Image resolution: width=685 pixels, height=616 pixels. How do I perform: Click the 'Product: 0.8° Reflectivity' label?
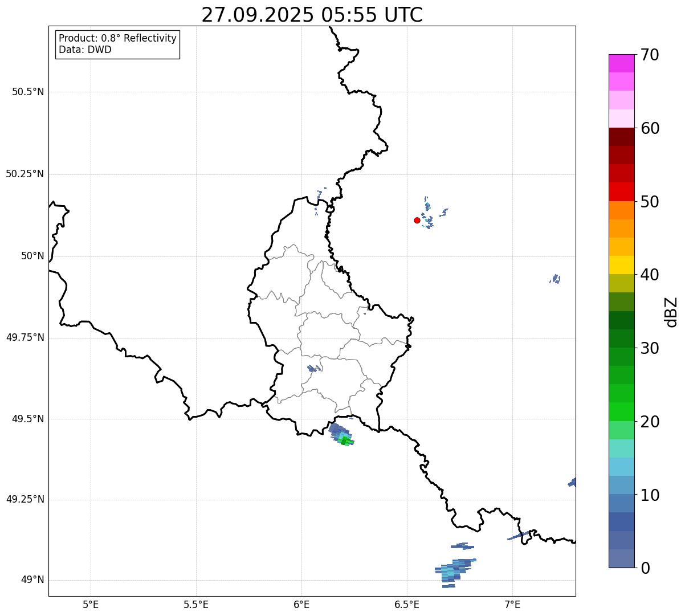pyautogui.click(x=118, y=39)
